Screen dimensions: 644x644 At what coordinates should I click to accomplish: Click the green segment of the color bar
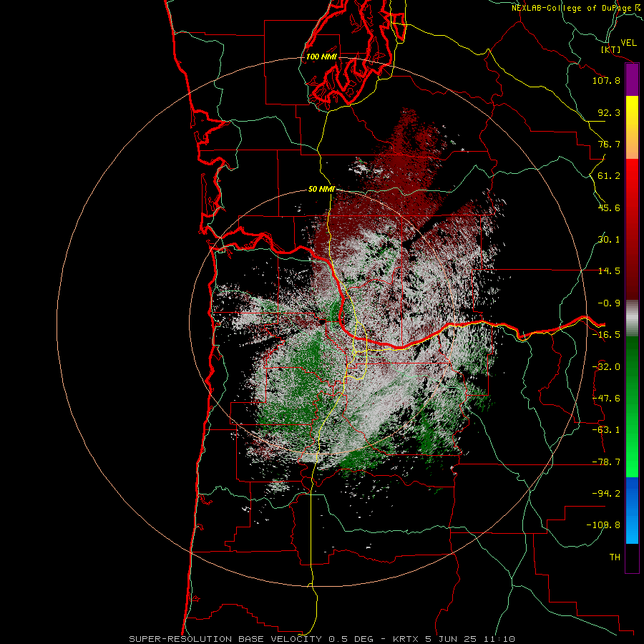click(x=632, y=406)
